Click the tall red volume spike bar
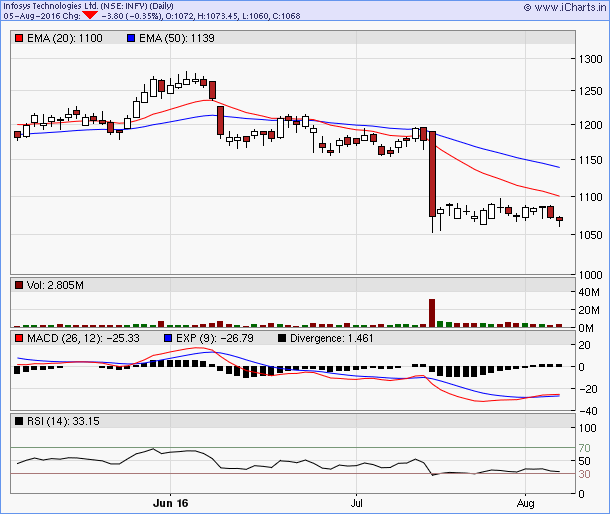This screenshot has height=514, width=610. coord(432,313)
